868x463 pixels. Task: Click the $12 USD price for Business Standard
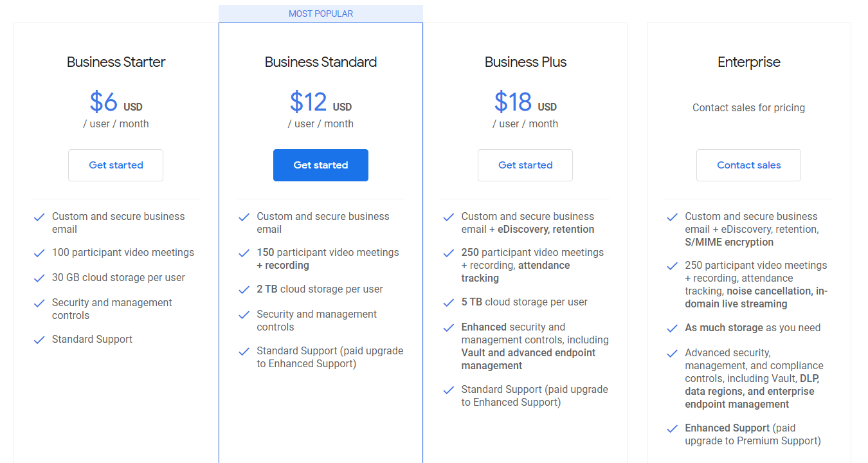tap(321, 102)
